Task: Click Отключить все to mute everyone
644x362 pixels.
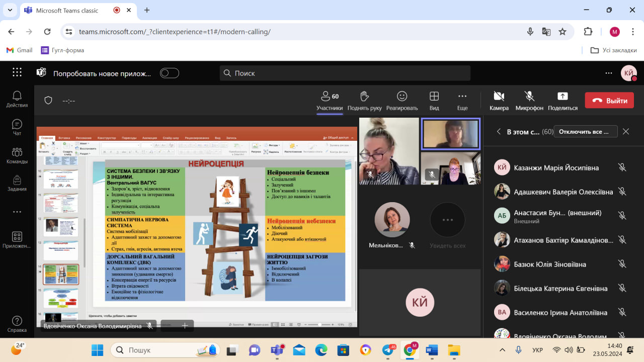Action: pyautogui.click(x=585, y=132)
